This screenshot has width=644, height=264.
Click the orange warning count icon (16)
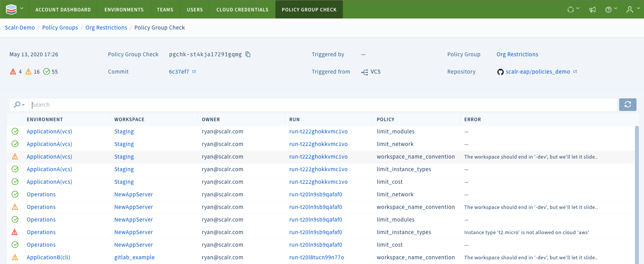click(28, 72)
